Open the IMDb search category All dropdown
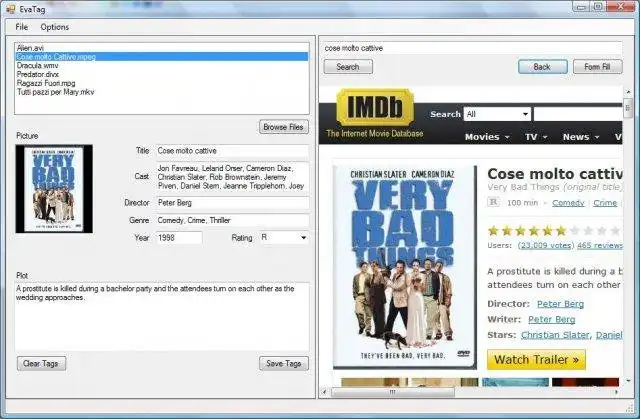 point(497,114)
